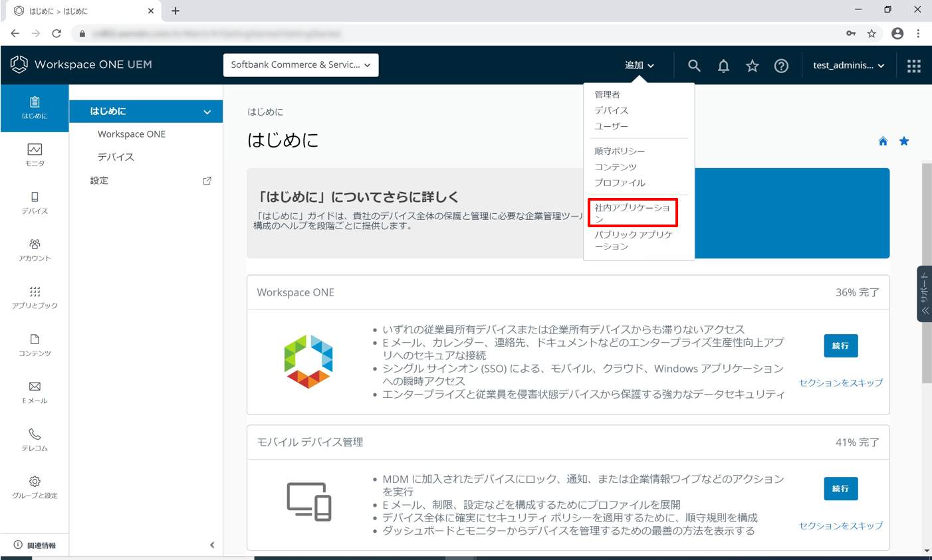Image resolution: width=932 pixels, height=560 pixels.
Task: Click the search magnifier icon in header
Action: point(694,65)
